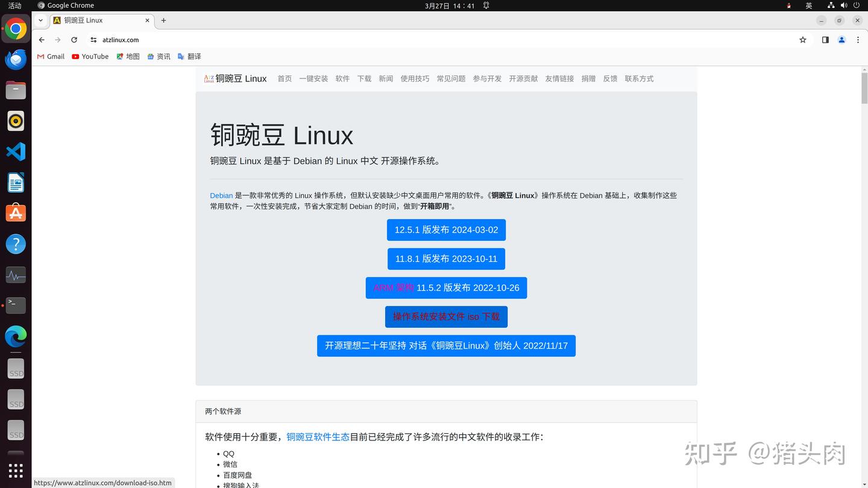Click the system monitor waveform icon in the dock
Image resolution: width=868 pixels, height=488 pixels.
click(15, 274)
